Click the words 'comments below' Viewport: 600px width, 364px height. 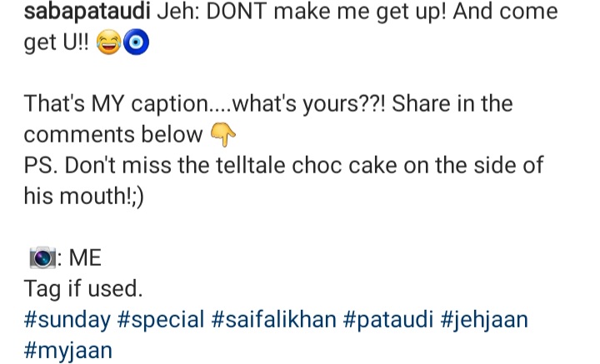pyautogui.click(x=112, y=135)
